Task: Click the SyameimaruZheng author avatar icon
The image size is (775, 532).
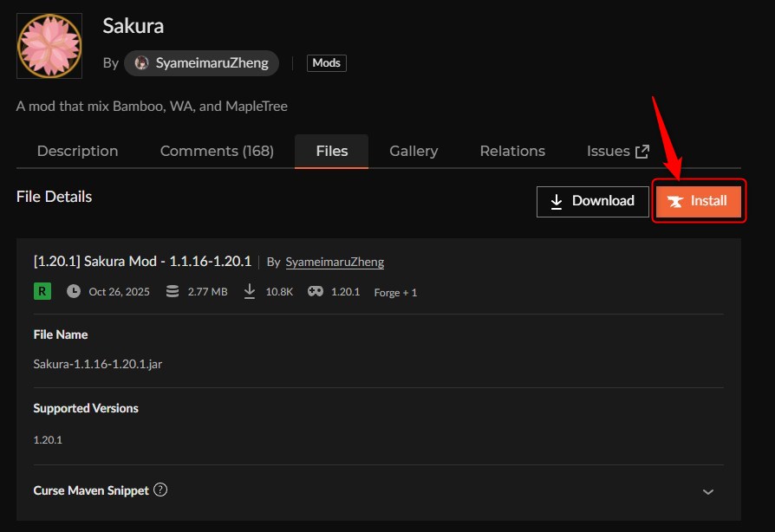Action: click(141, 63)
